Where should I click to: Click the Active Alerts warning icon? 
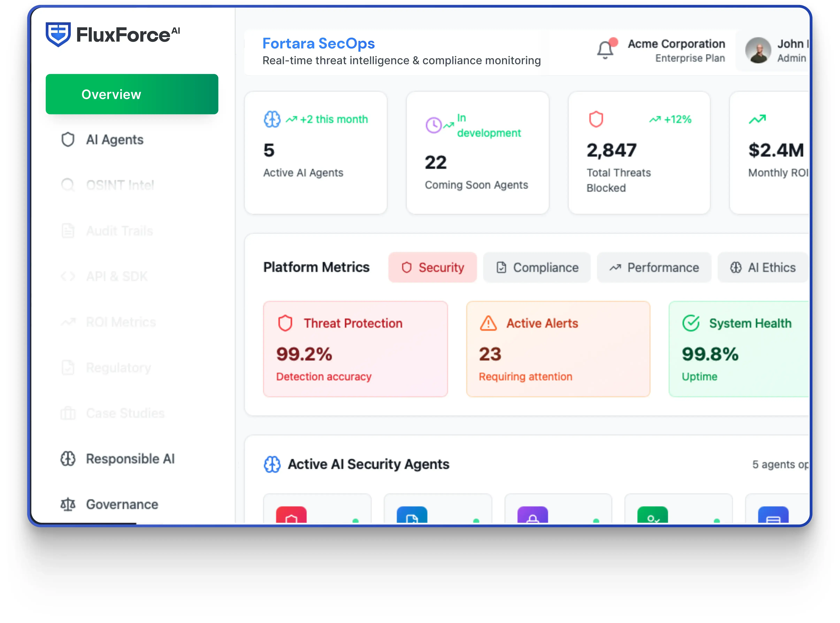pos(488,323)
